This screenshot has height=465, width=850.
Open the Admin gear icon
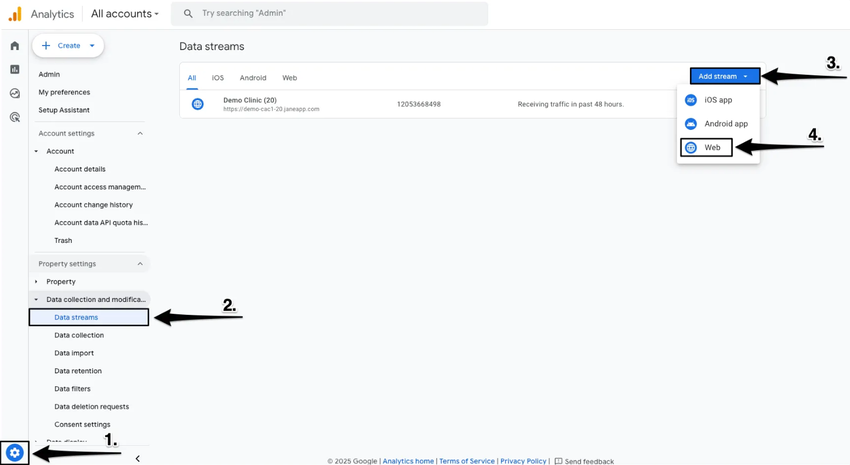point(14,453)
